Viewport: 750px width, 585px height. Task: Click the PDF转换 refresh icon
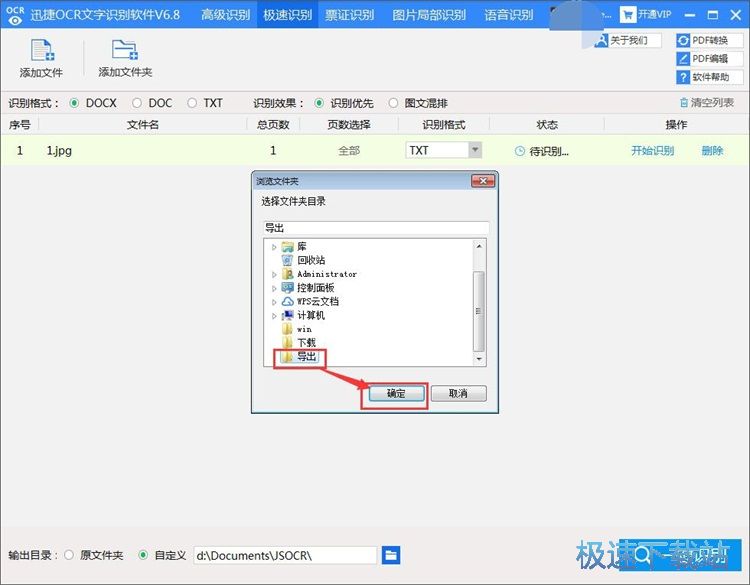pyautogui.click(x=683, y=41)
